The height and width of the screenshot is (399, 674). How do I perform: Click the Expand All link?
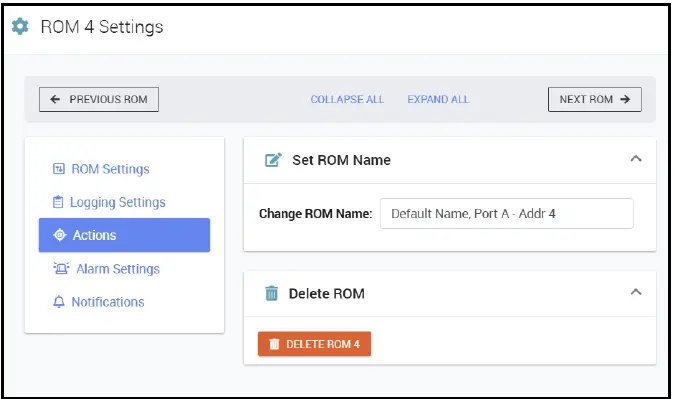[x=438, y=99]
